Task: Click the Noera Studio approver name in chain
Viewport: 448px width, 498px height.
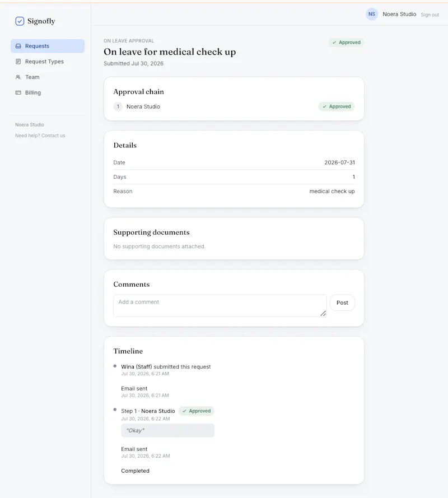Action: (143, 106)
